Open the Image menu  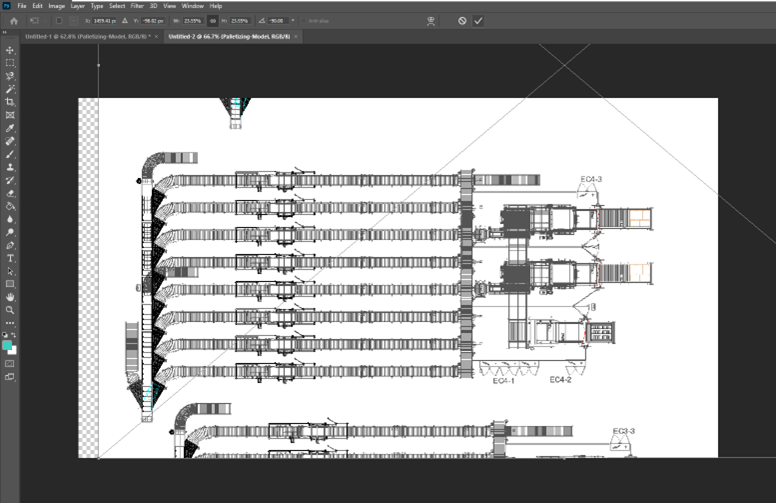click(x=56, y=6)
